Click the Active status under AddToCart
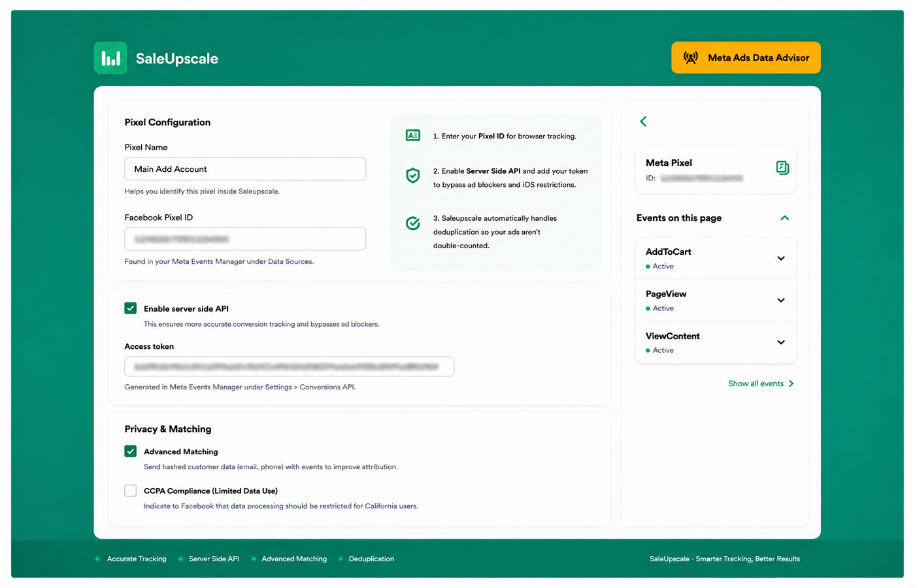Screen dimensions: 915x588 (x=660, y=267)
